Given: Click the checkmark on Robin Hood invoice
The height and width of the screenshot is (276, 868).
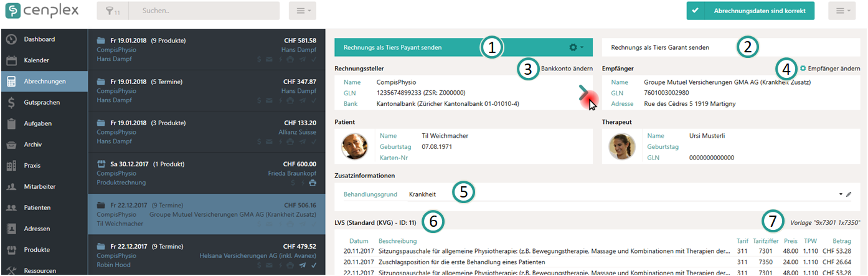Looking at the screenshot, I should click(313, 265).
